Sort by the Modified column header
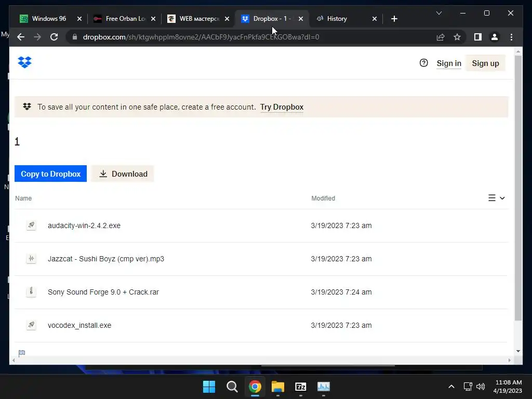Image resolution: width=532 pixels, height=399 pixels. click(323, 198)
